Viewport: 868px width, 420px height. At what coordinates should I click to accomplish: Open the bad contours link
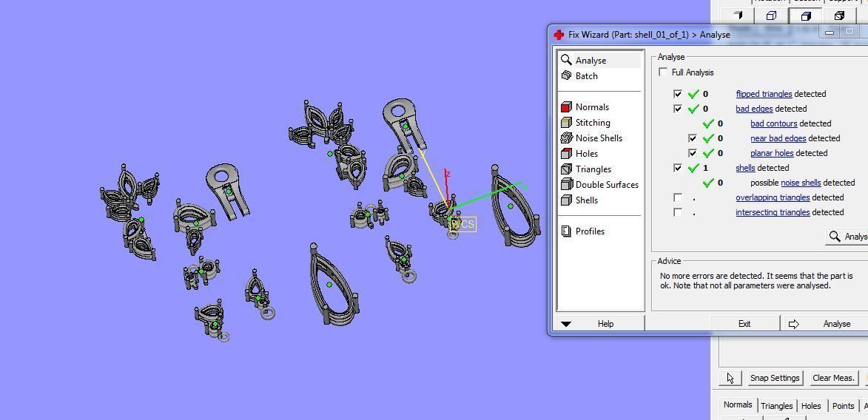[x=774, y=123]
